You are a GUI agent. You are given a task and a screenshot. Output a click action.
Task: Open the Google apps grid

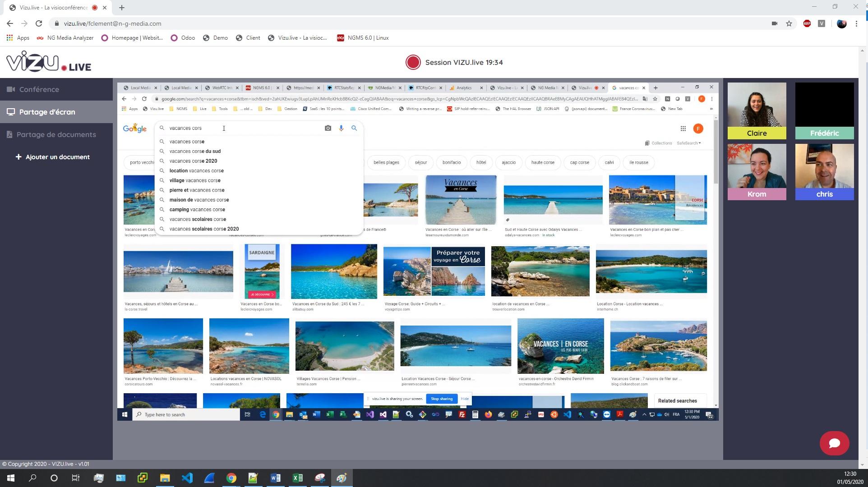click(683, 129)
